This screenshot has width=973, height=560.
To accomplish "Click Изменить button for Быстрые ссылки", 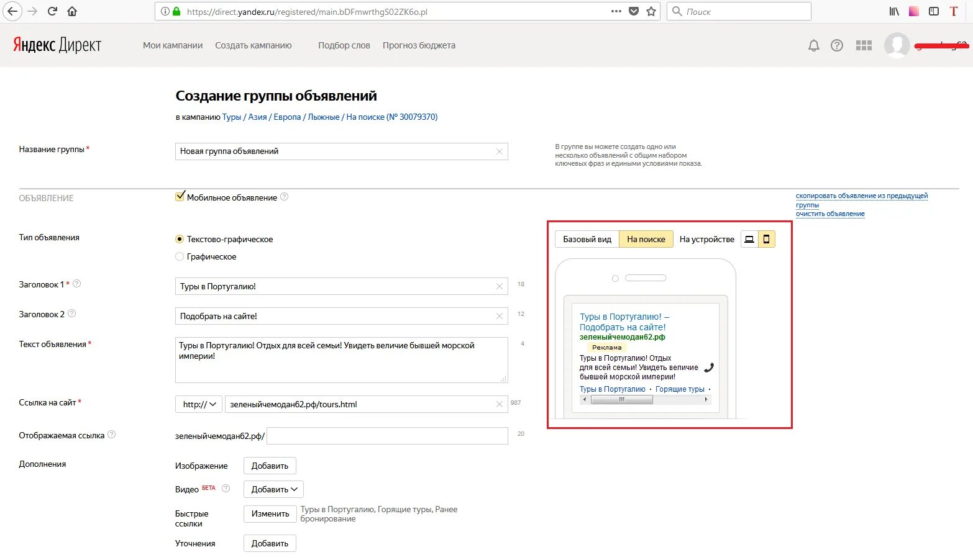I will (x=270, y=513).
